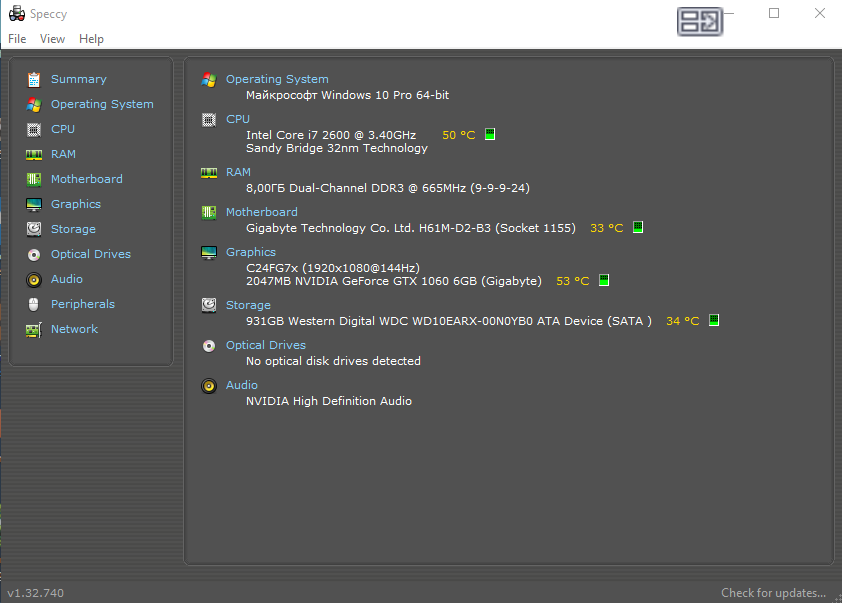Show Storage section from sidebar
Image resolution: width=842 pixels, height=603 pixels.
coord(73,229)
